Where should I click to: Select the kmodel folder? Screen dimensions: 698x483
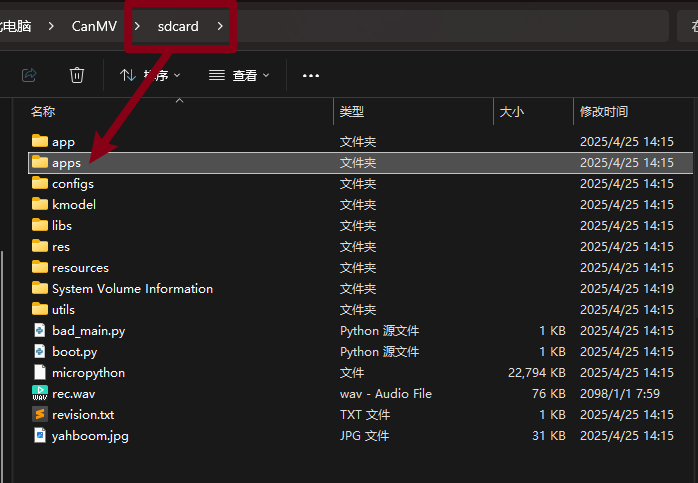pyautogui.click(x=73, y=204)
